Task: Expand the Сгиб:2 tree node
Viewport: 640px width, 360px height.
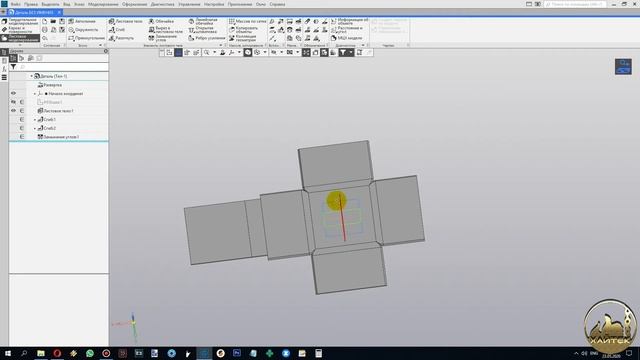Action: (x=35, y=128)
